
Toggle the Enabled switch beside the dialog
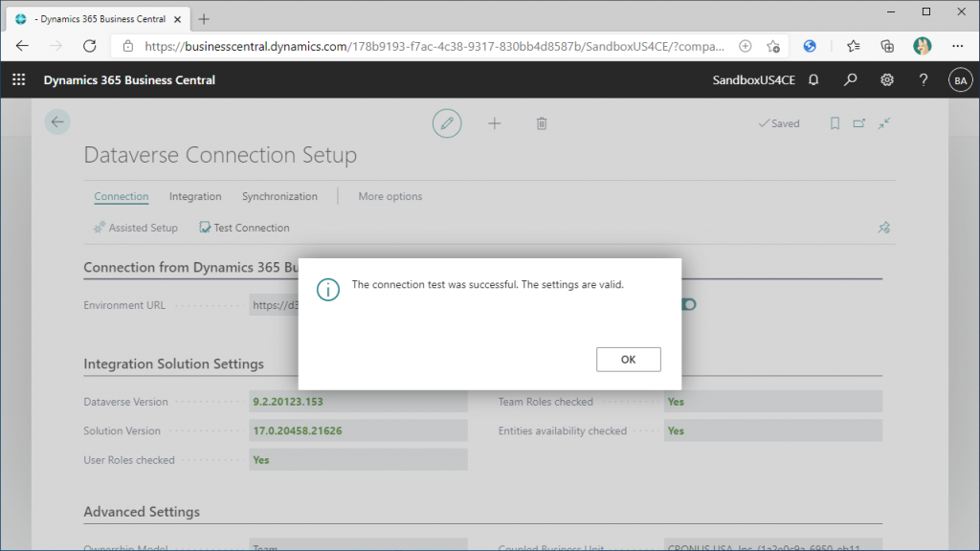(689, 304)
